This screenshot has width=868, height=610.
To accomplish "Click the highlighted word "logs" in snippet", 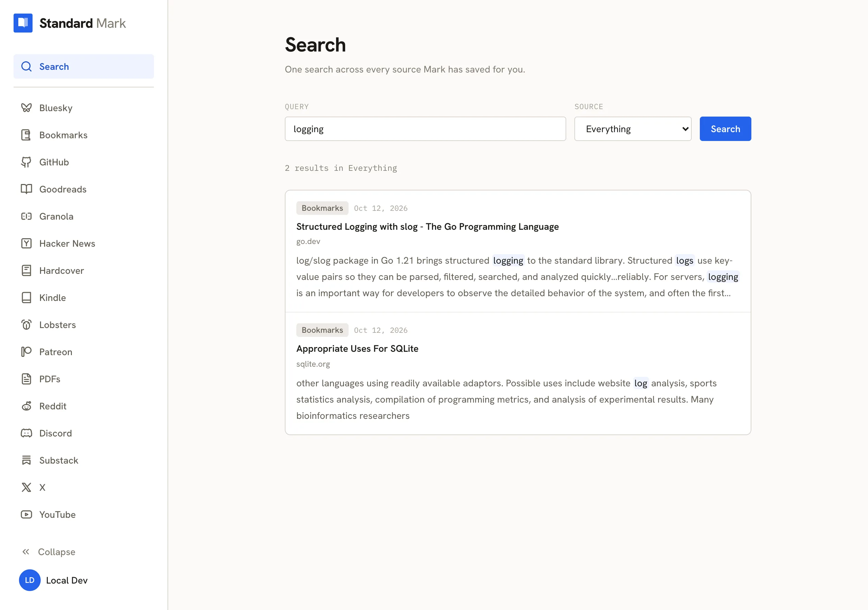I will click(685, 260).
